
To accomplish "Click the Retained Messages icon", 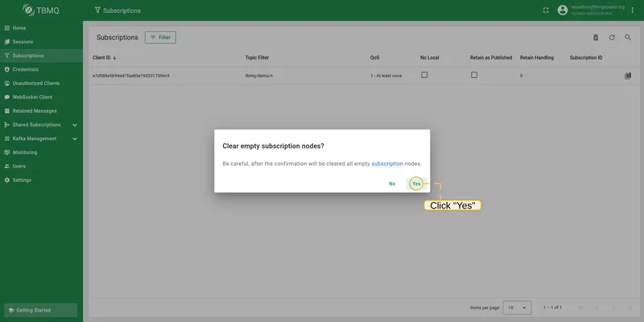I will (x=7, y=111).
